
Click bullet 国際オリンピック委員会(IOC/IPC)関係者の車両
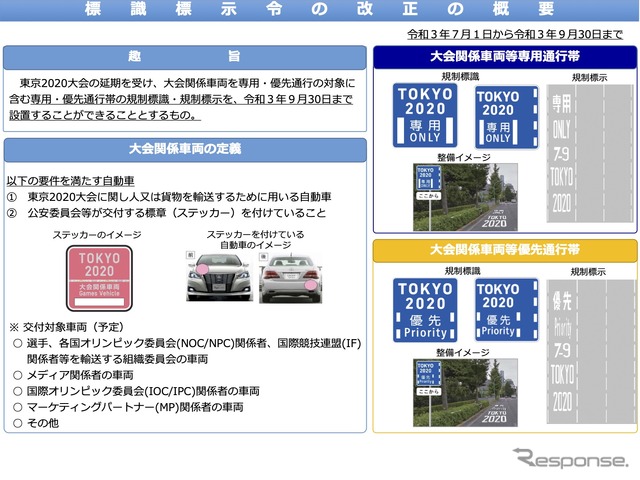(x=136, y=391)
